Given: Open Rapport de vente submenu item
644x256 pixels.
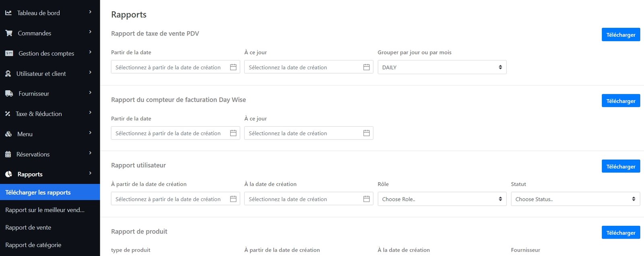Looking at the screenshot, I should click(28, 227).
